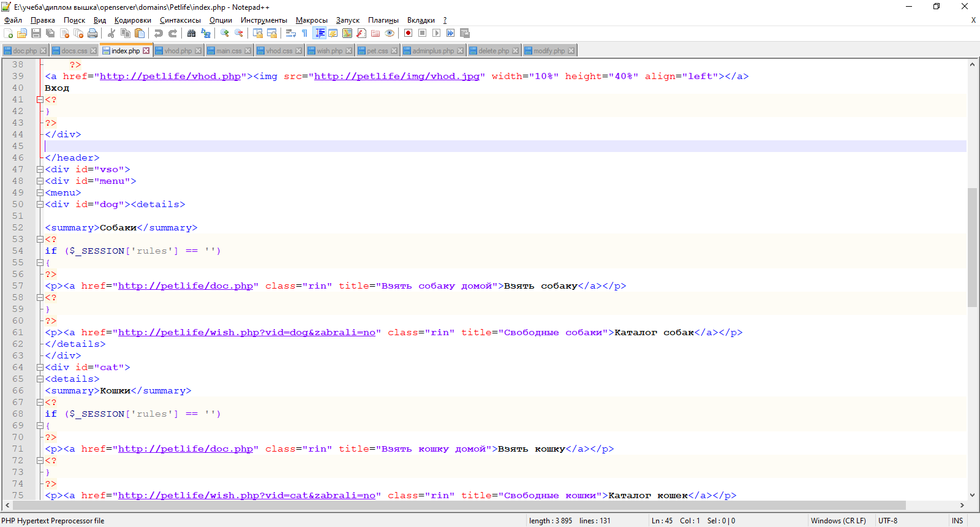Save the current file using the floppy icon

pyautogui.click(x=36, y=33)
